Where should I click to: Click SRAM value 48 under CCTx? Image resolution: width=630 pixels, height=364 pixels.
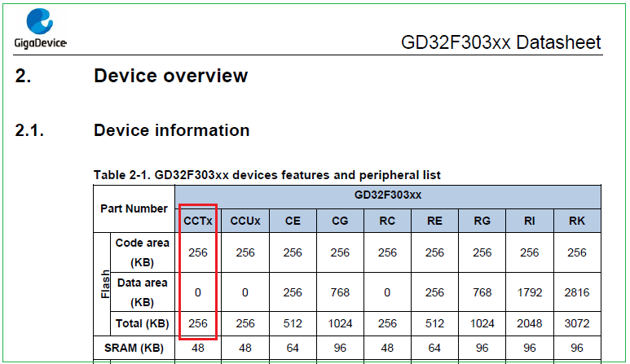point(198,348)
